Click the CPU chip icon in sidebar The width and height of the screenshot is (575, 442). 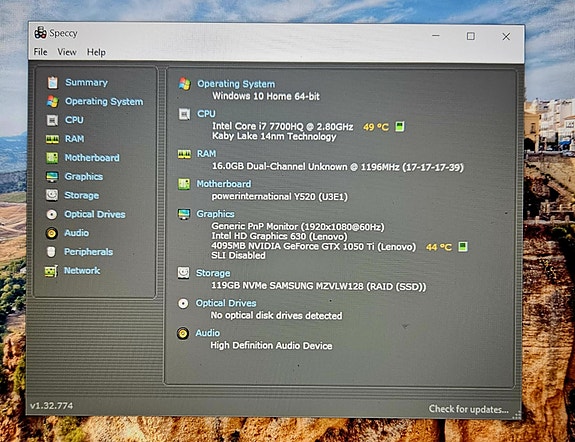point(52,120)
